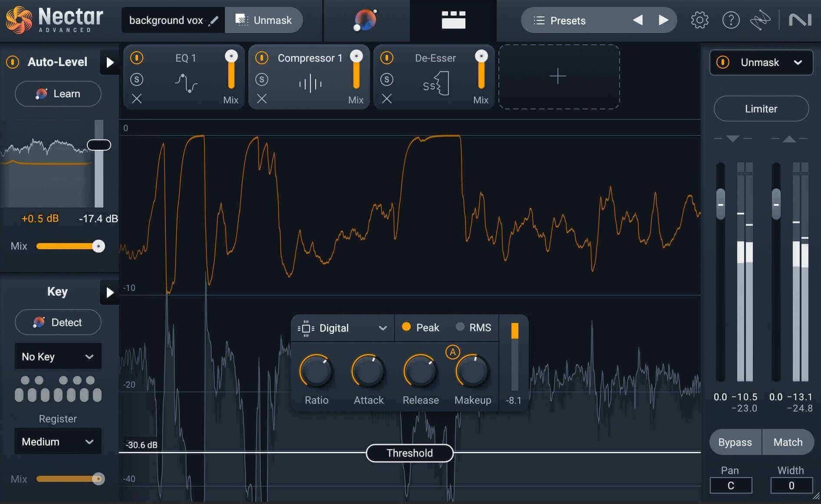Toggle De-Esser power button
Image resolution: width=821 pixels, height=504 pixels.
(387, 58)
